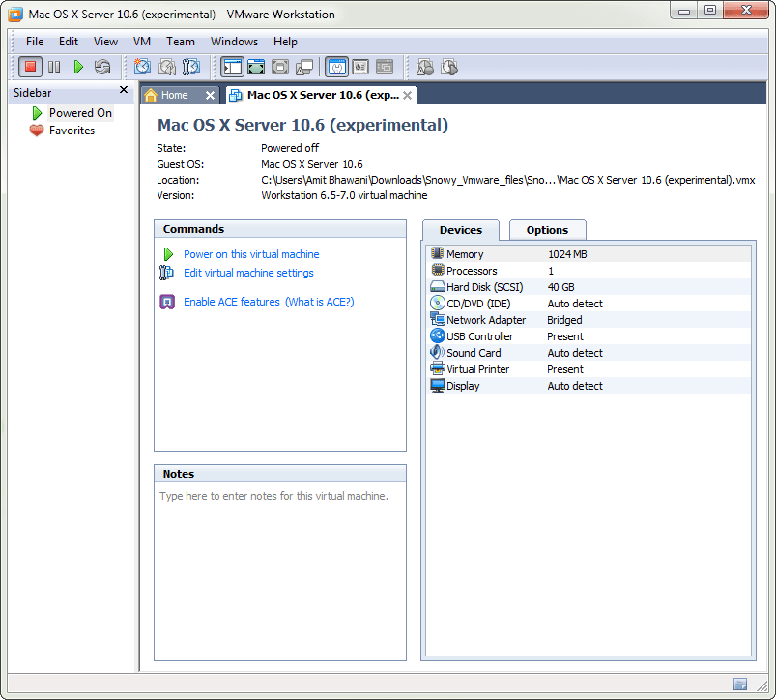
Task: Click the Unity windows toolbar icon
Action: [304, 67]
